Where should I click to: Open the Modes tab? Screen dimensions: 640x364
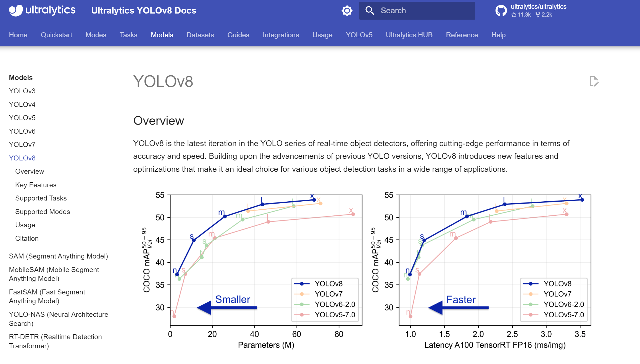coord(96,35)
